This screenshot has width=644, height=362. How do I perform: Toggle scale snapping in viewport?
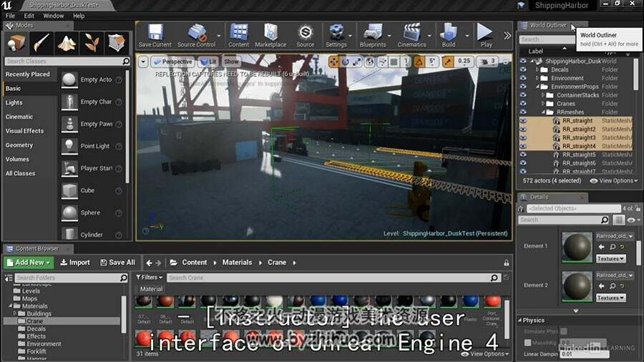coord(448,62)
